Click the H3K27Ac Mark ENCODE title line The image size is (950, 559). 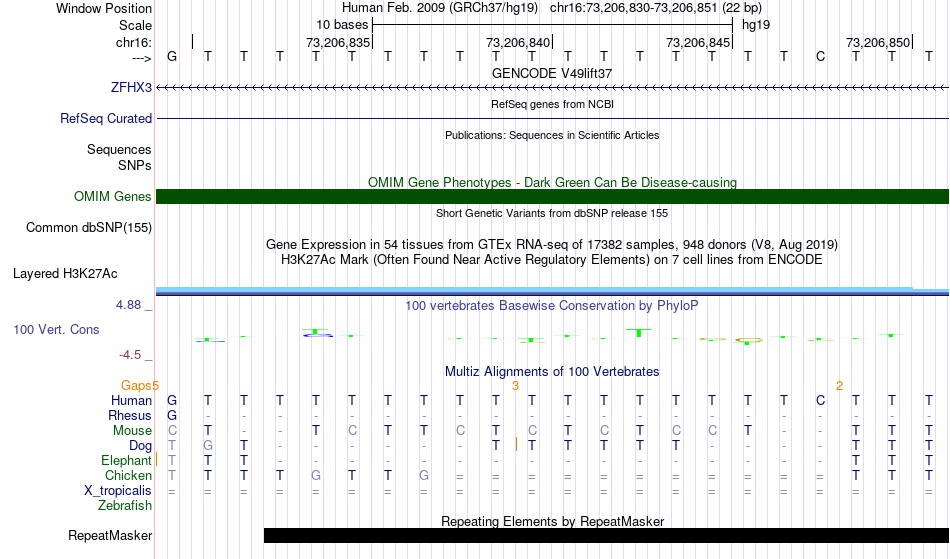[x=552, y=260]
